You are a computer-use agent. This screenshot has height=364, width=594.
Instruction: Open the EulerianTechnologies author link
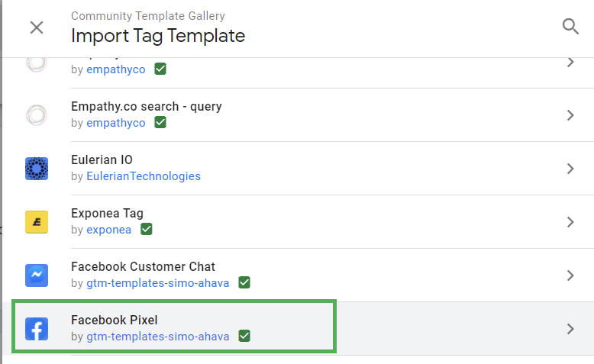point(144,176)
